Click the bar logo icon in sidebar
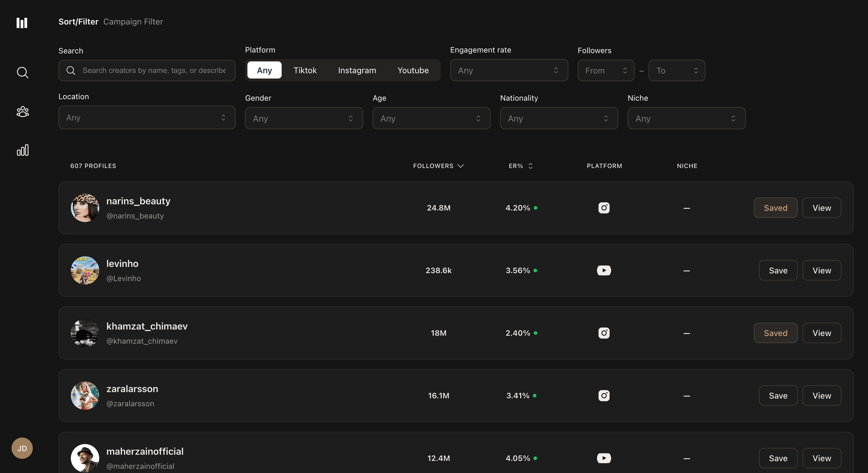The height and width of the screenshot is (473, 868). 22,23
